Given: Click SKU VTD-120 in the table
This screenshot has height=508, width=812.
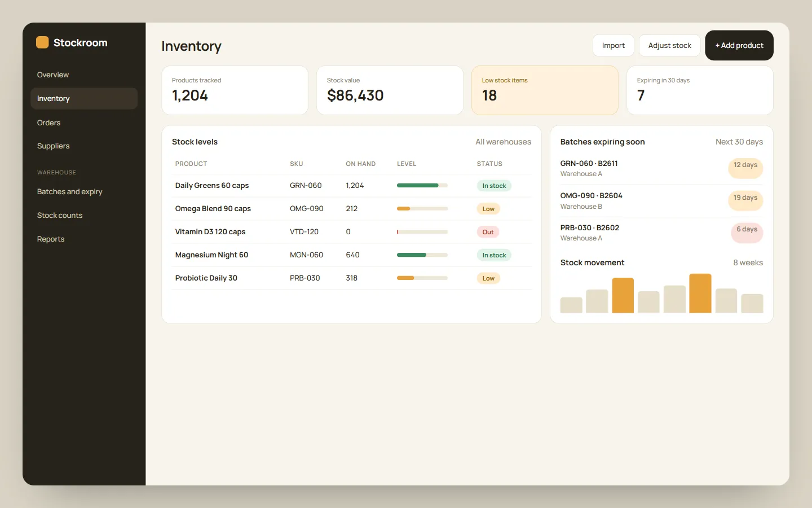Looking at the screenshot, I should [x=304, y=231].
